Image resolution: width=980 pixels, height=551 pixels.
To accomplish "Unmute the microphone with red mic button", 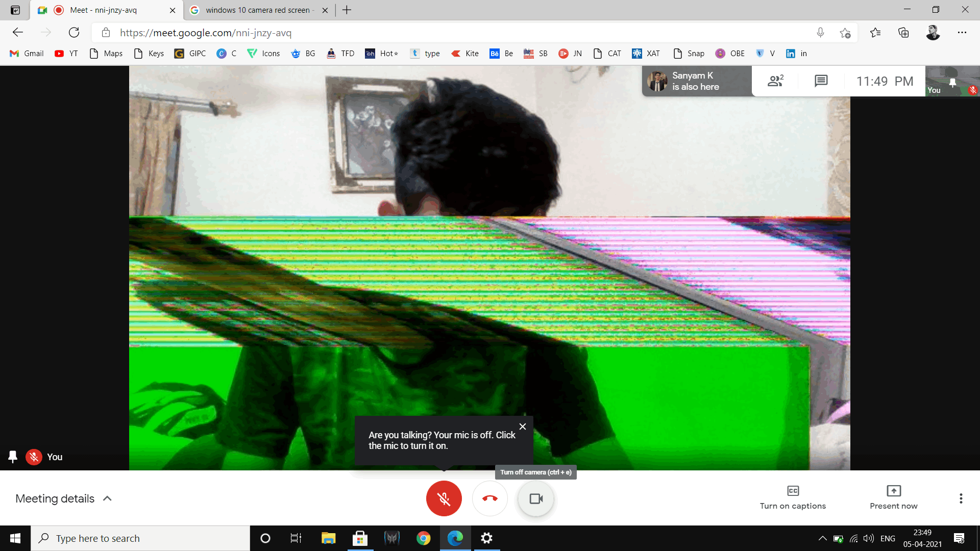I will pos(444,498).
